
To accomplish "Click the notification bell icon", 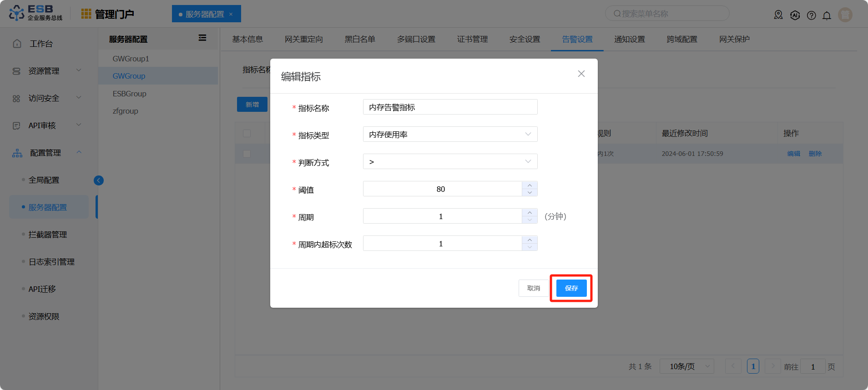I will point(827,15).
